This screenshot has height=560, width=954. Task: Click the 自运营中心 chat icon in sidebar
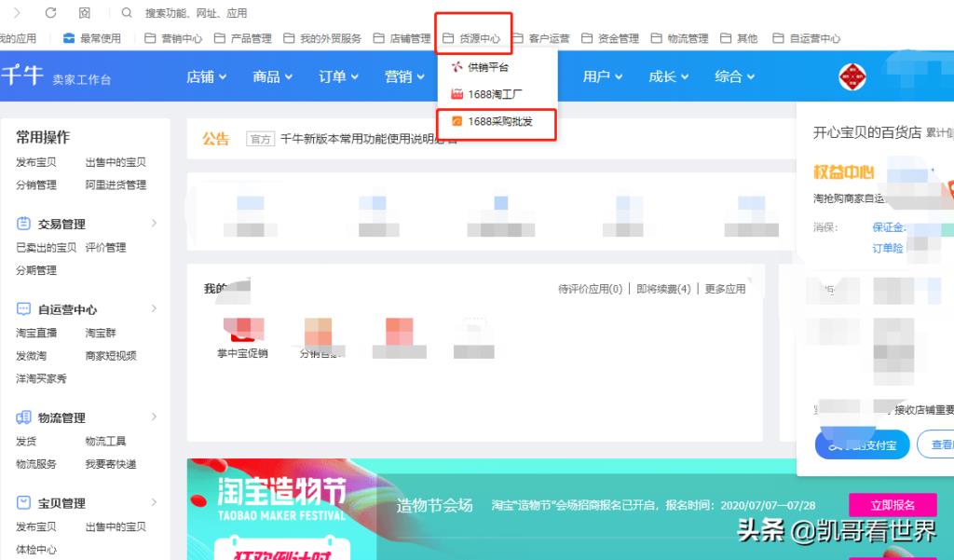pos(23,309)
